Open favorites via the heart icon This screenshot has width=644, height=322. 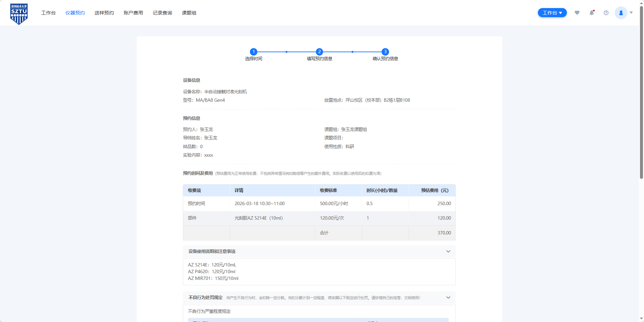(577, 13)
